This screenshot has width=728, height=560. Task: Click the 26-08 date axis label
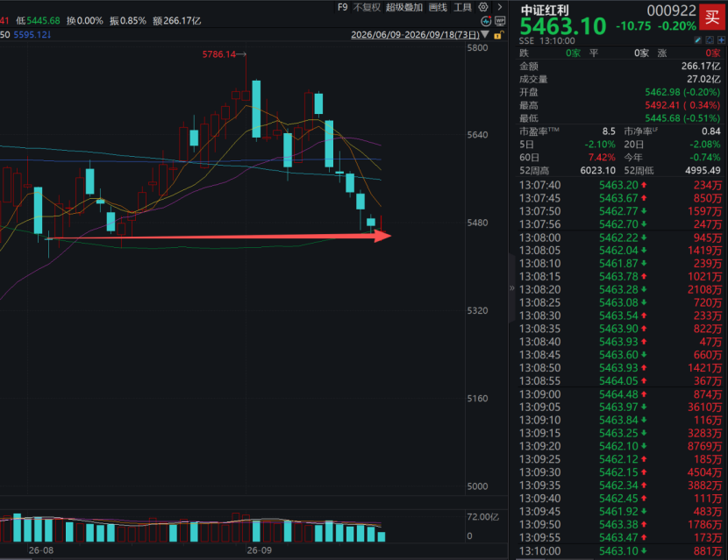coord(41,550)
